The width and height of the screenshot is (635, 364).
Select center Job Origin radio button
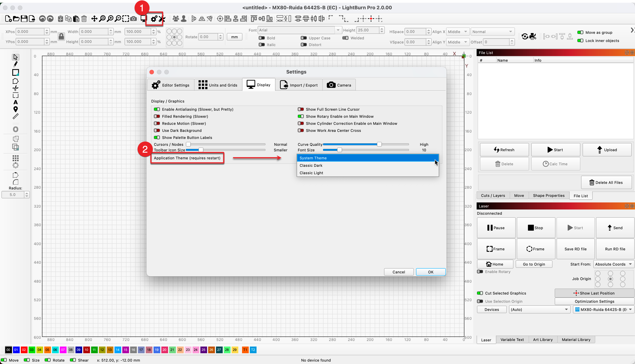(x=610, y=279)
